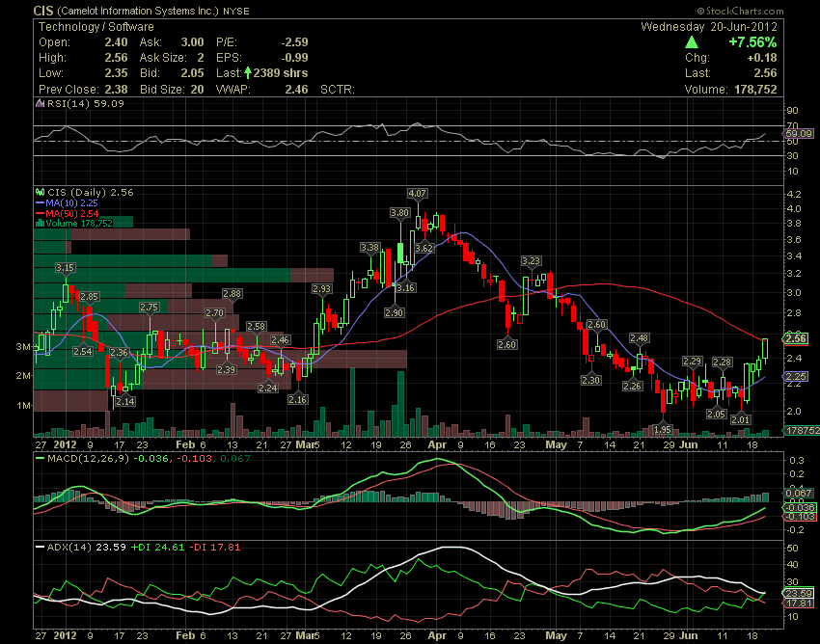Click the 1.95 low price label
The height and width of the screenshot is (644, 820).
663,429
